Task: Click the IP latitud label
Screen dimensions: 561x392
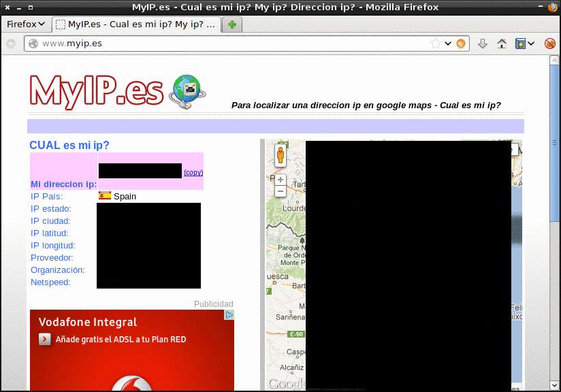Action: (x=50, y=233)
